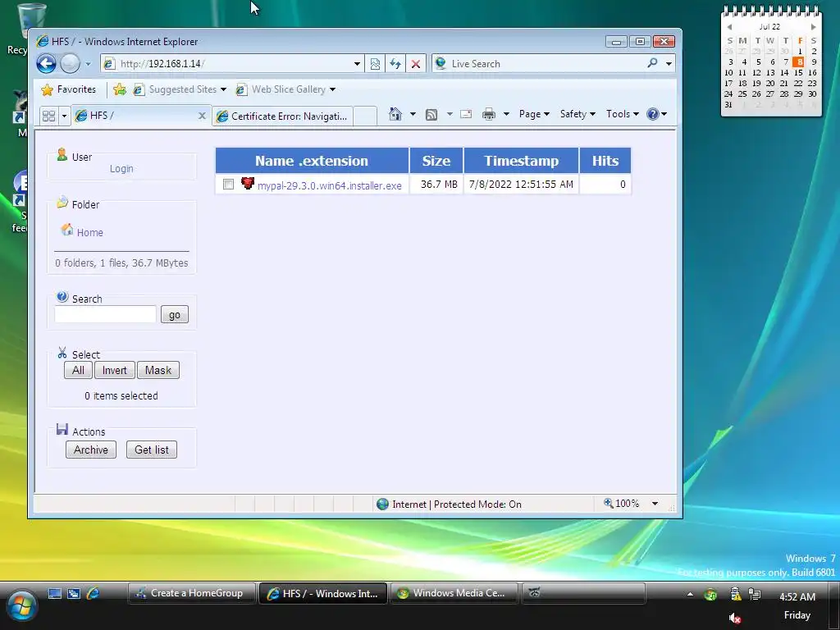Viewport: 840px width, 630px height.
Task: Go back with the browser Back arrow
Action: [x=46, y=64]
